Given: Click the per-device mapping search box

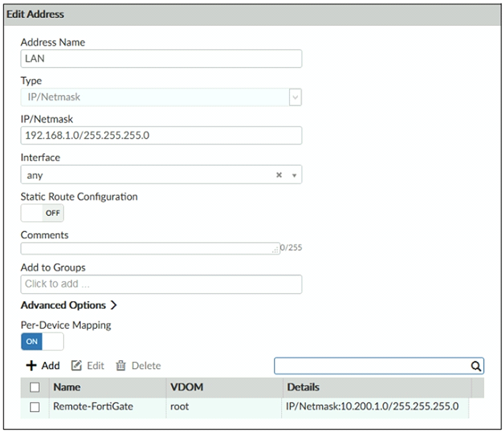Looking at the screenshot, I should click(371, 365).
